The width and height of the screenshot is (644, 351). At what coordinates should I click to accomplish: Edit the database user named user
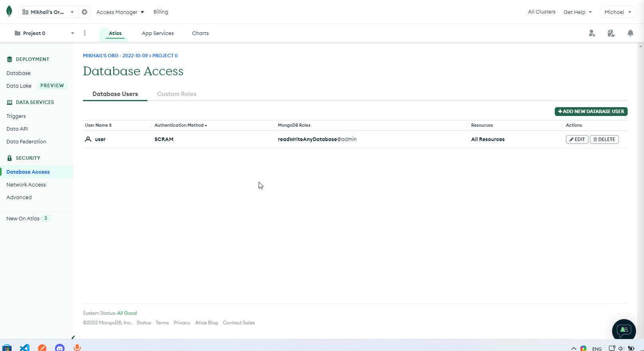[577, 139]
